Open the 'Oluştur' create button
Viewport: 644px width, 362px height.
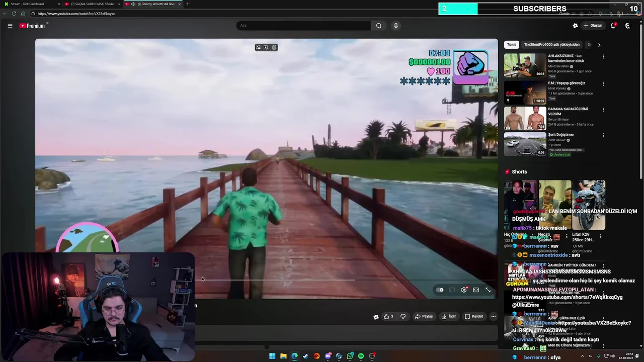pos(593,26)
